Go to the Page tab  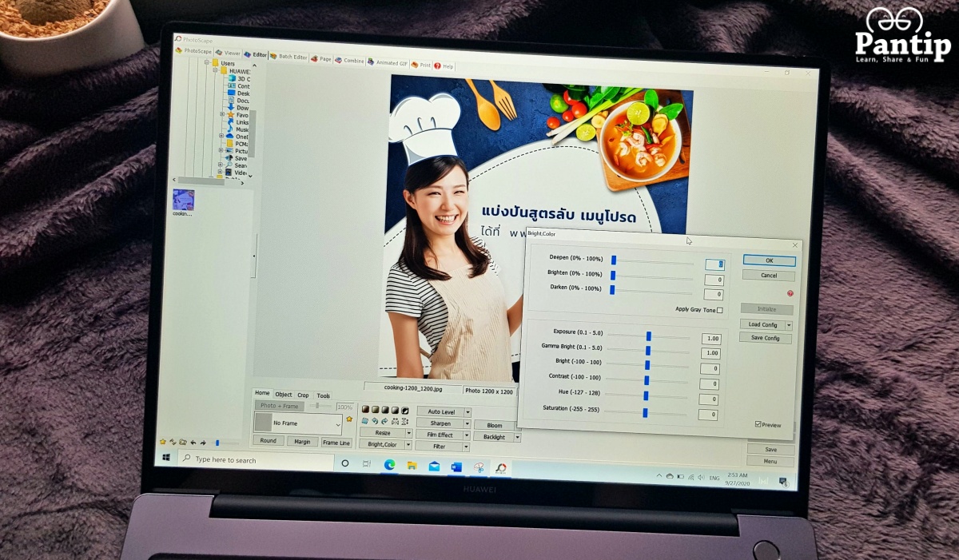[x=321, y=59]
